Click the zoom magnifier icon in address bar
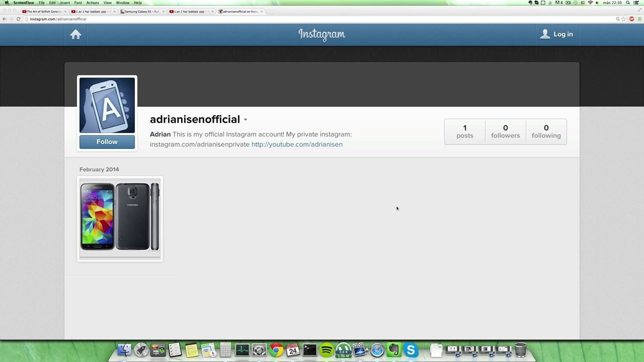 pyautogui.click(x=617, y=19)
